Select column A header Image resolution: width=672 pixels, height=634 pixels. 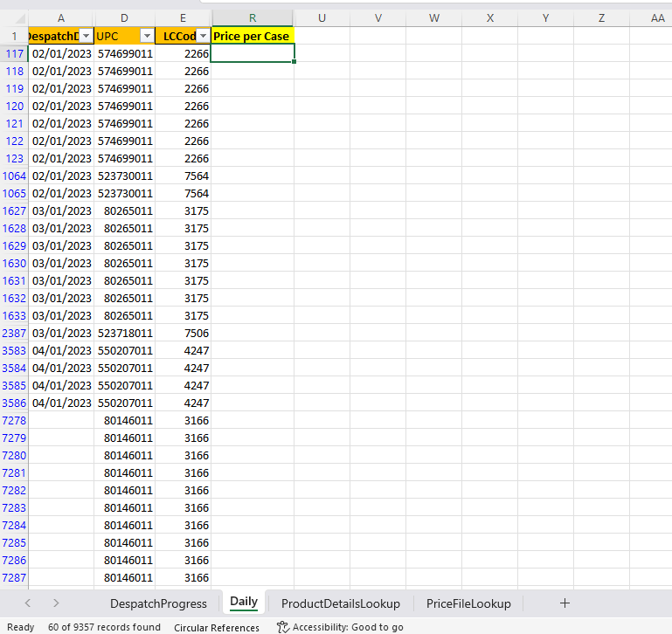[61, 18]
